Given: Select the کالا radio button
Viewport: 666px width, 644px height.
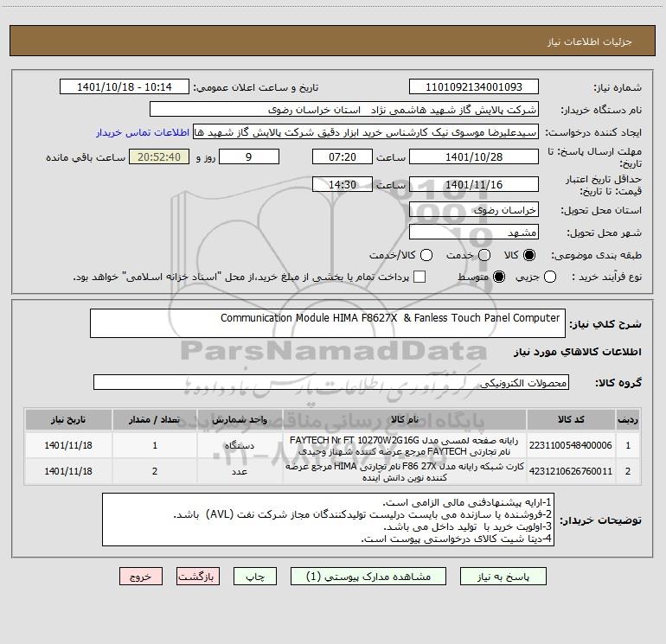Looking at the screenshot, I should 529,255.
